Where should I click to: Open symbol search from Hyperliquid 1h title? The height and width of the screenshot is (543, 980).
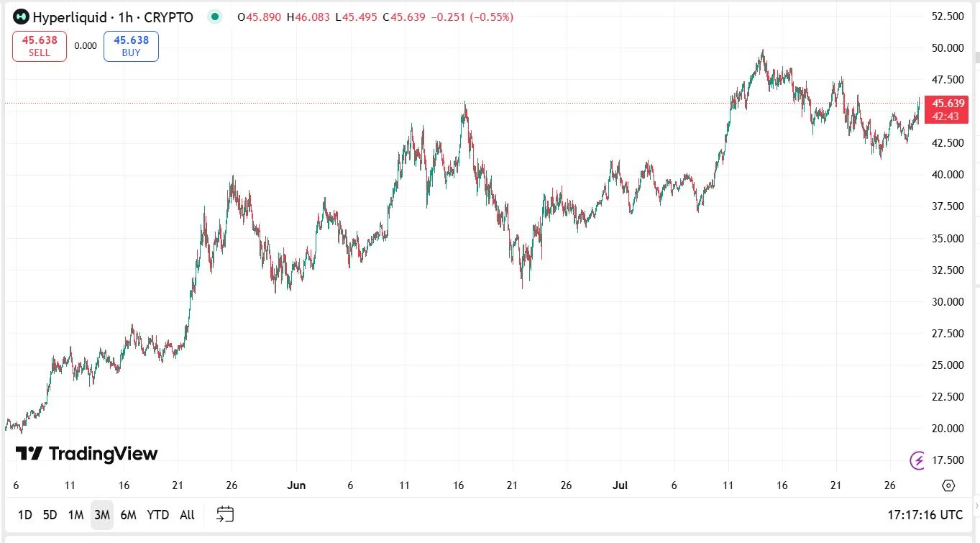113,17
